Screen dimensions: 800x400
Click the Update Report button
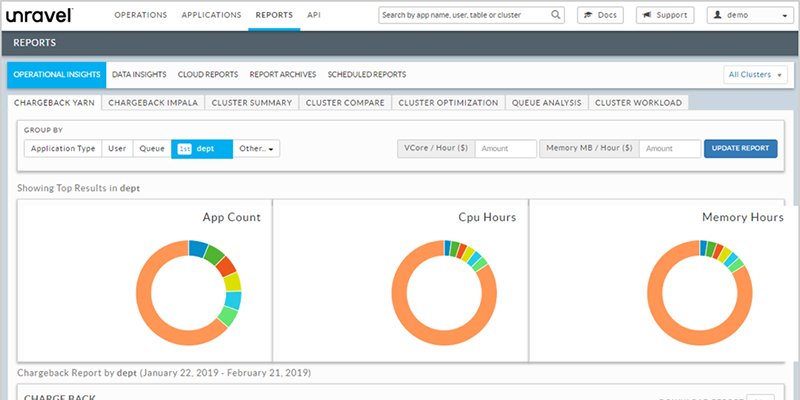tap(740, 148)
